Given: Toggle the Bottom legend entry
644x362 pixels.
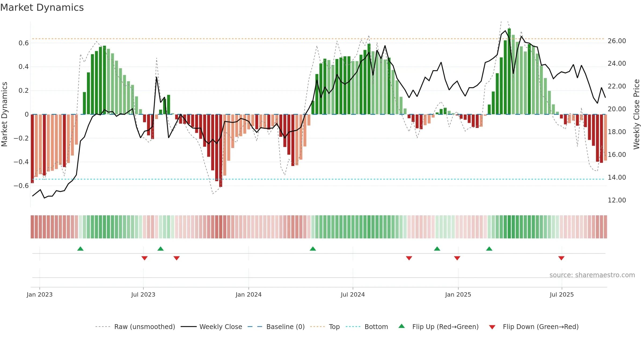Looking at the screenshot, I should point(367,327).
